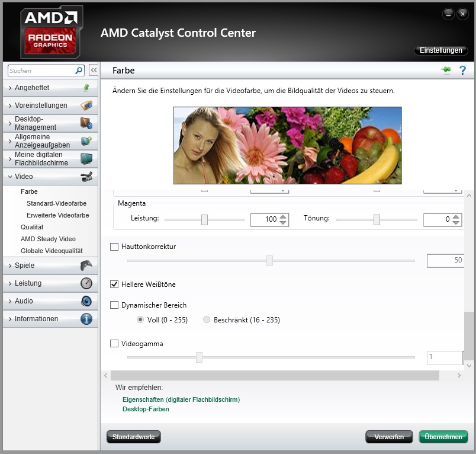Click the Desktop-Management icon
This screenshot has width=476, height=454.
pyautogui.click(x=86, y=123)
